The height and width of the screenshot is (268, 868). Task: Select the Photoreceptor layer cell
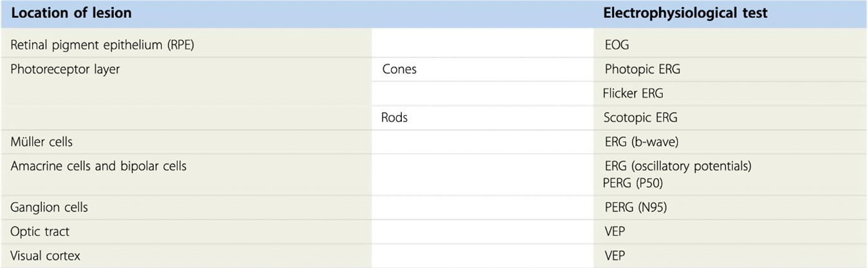pos(65,69)
